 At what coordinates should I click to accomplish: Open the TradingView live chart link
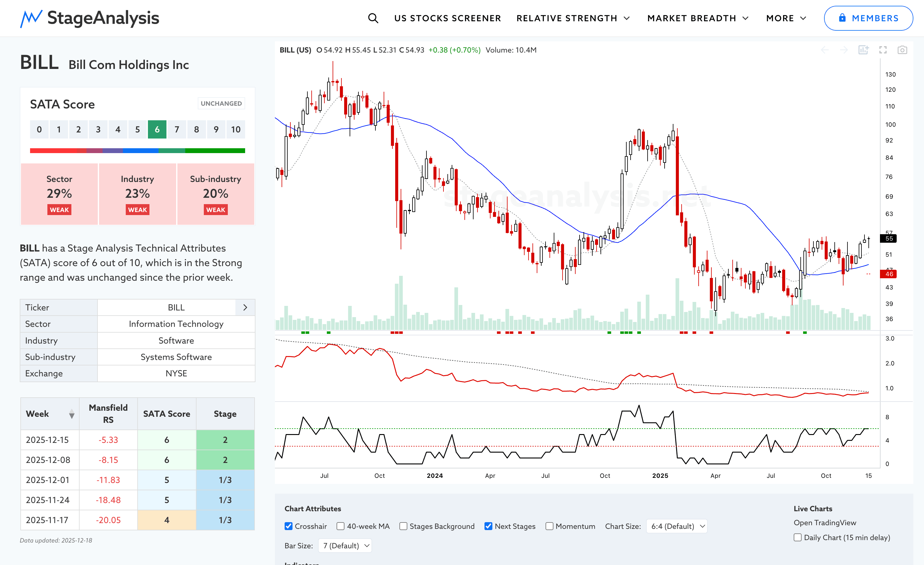825,523
